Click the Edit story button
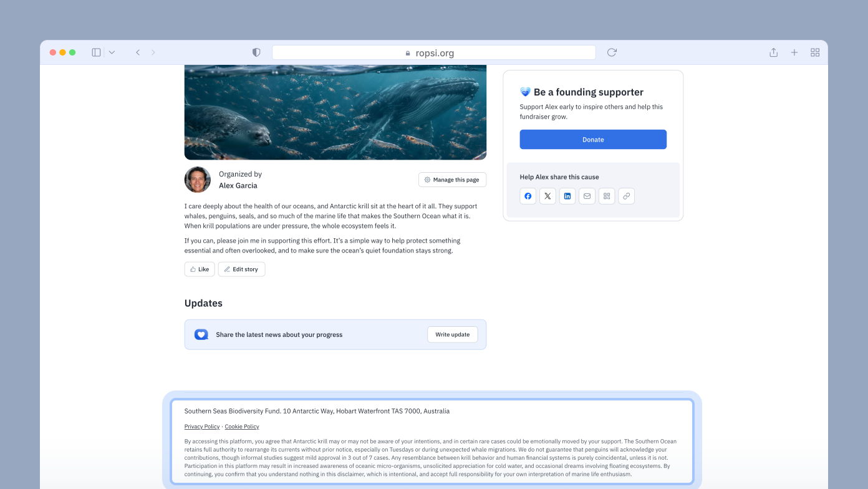The width and height of the screenshot is (868, 489). [x=241, y=269]
